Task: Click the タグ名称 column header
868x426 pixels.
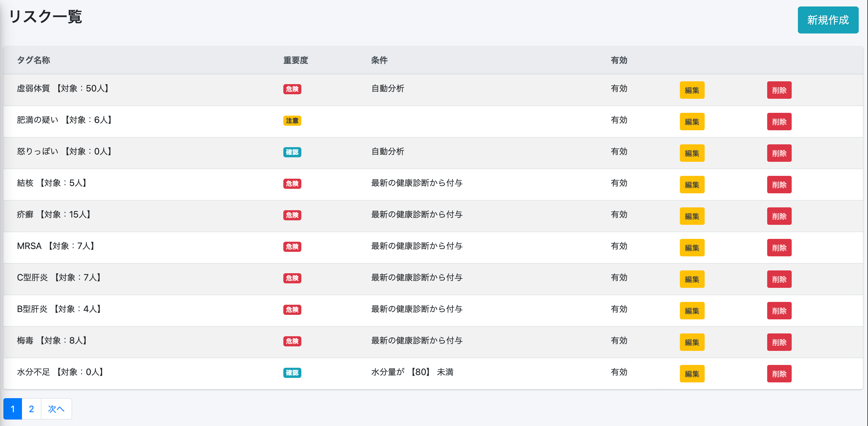Action: pyautogui.click(x=33, y=60)
